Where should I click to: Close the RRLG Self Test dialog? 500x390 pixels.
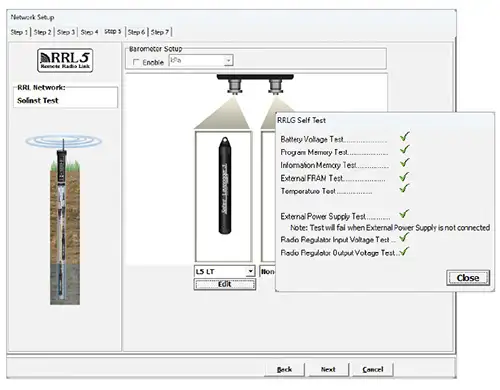[x=468, y=278]
